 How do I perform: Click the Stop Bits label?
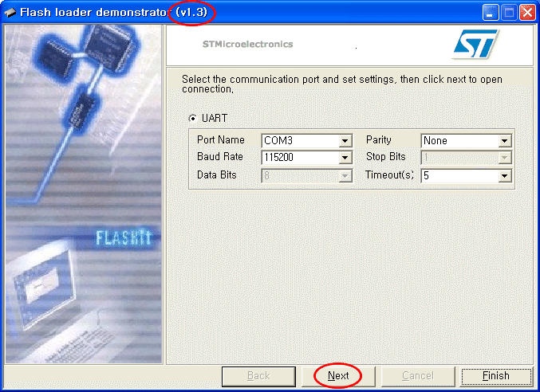pos(386,157)
